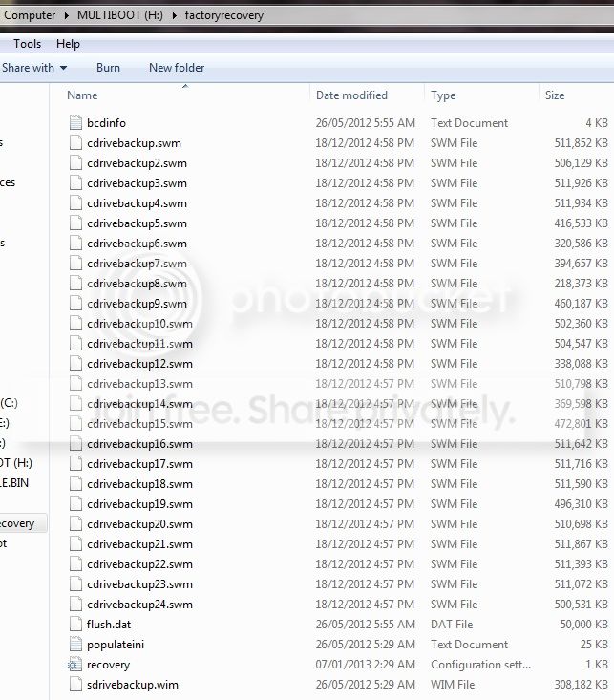Click the 07/01/2013 2:29 AM date
Viewport: 614px width, 700px height.
pyautogui.click(x=366, y=665)
